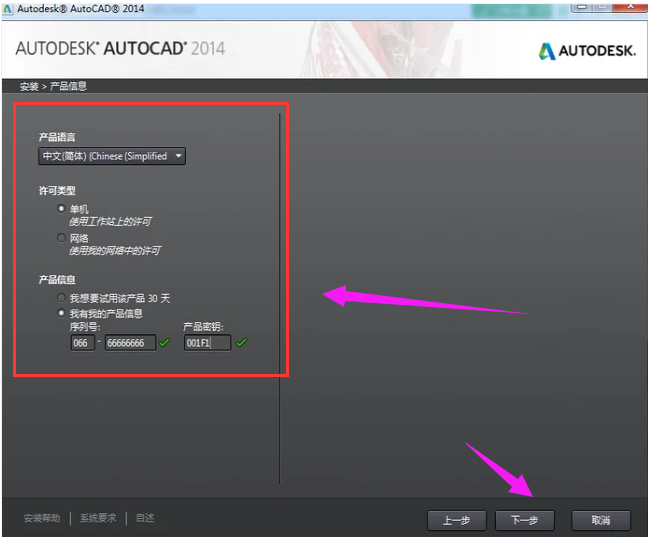Select the 单机 standalone license radio button
Image resolution: width=651 pixels, height=538 pixels.
[62, 208]
